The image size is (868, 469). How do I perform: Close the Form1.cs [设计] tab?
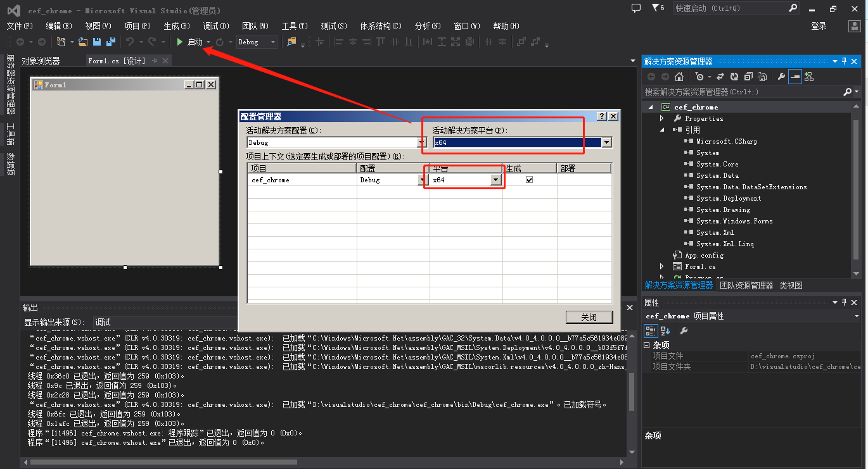(x=165, y=61)
